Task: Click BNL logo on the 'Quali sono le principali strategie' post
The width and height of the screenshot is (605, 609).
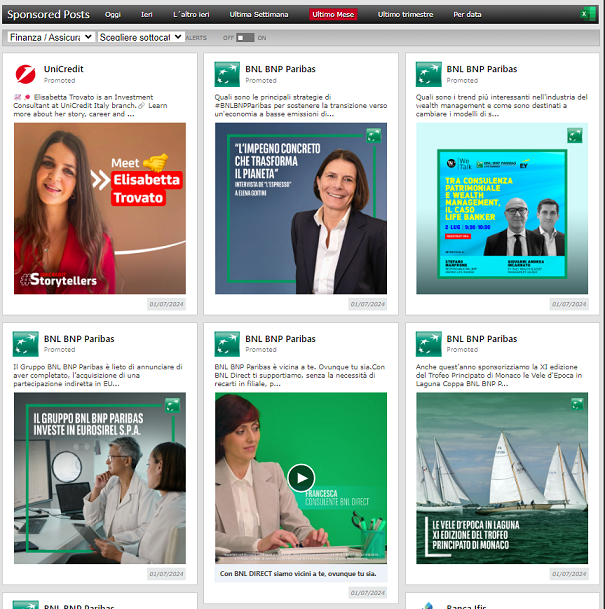Action: [x=227, y=74]
